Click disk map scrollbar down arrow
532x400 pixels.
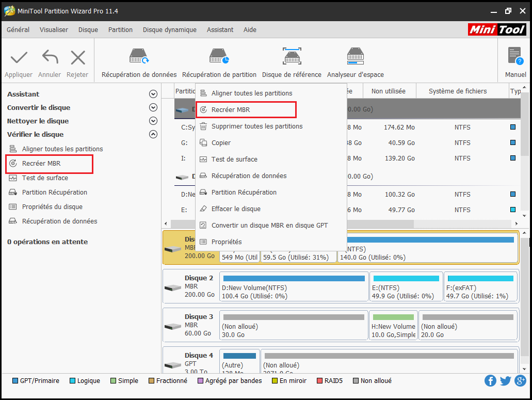524,369
